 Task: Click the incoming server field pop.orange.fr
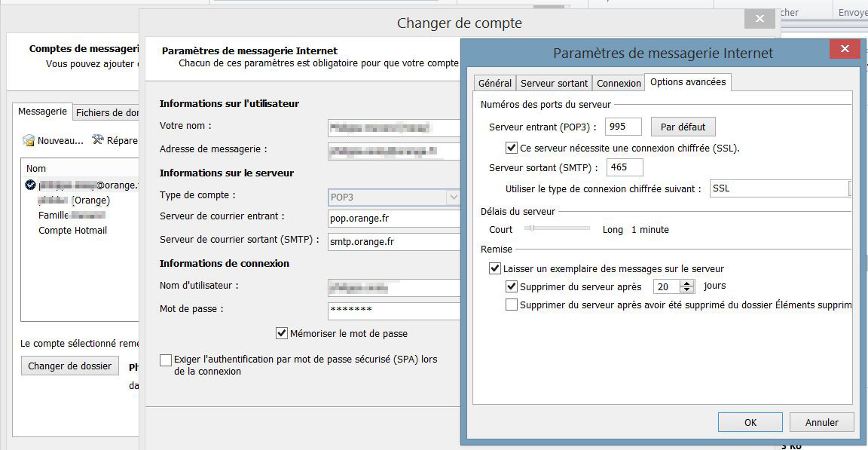[x=394, y=218]
